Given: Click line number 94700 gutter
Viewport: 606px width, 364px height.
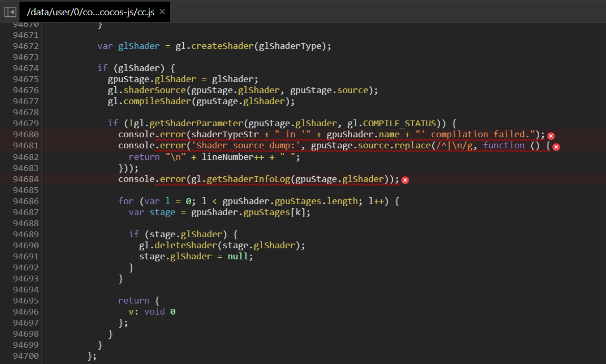Looking at the screenshot, I should 26,356.
